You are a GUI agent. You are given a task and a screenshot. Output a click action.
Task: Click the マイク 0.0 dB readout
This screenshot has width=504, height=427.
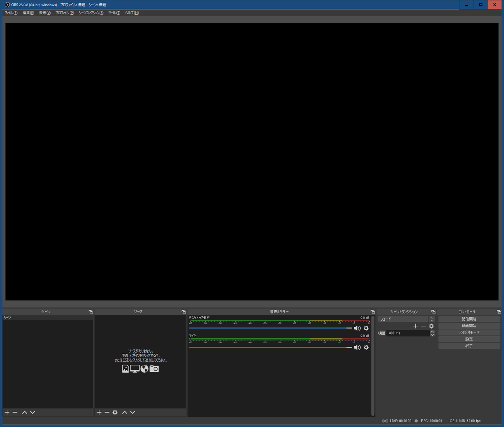click(x=365, y=336)
